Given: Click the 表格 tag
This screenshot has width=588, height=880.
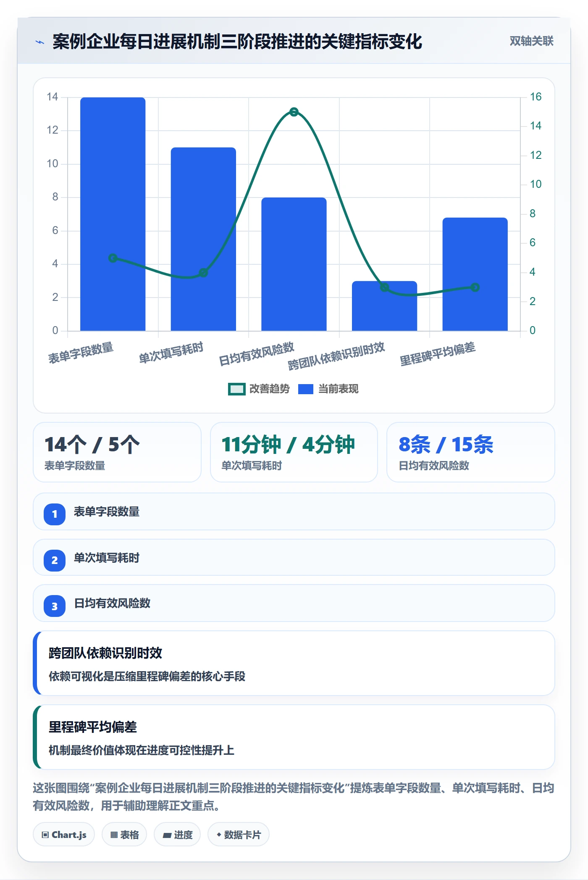Looking at the screenshot, I should click(x=124, y=835).
